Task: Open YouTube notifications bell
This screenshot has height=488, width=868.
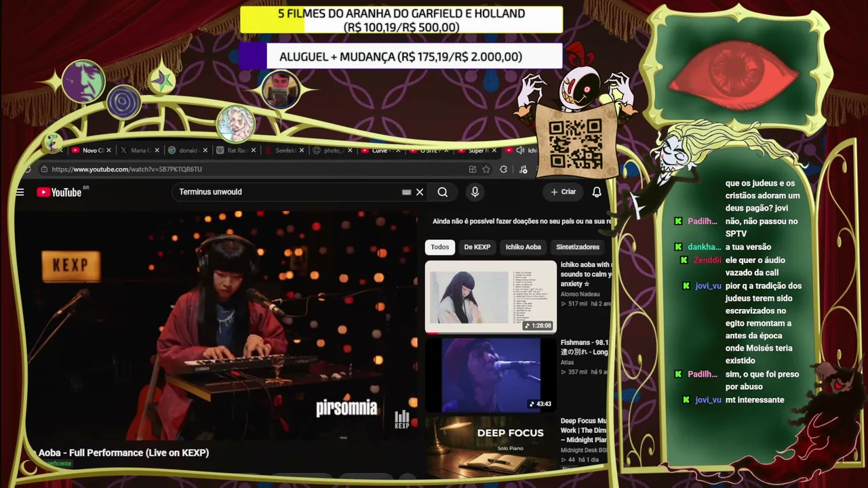Action: 597,192
